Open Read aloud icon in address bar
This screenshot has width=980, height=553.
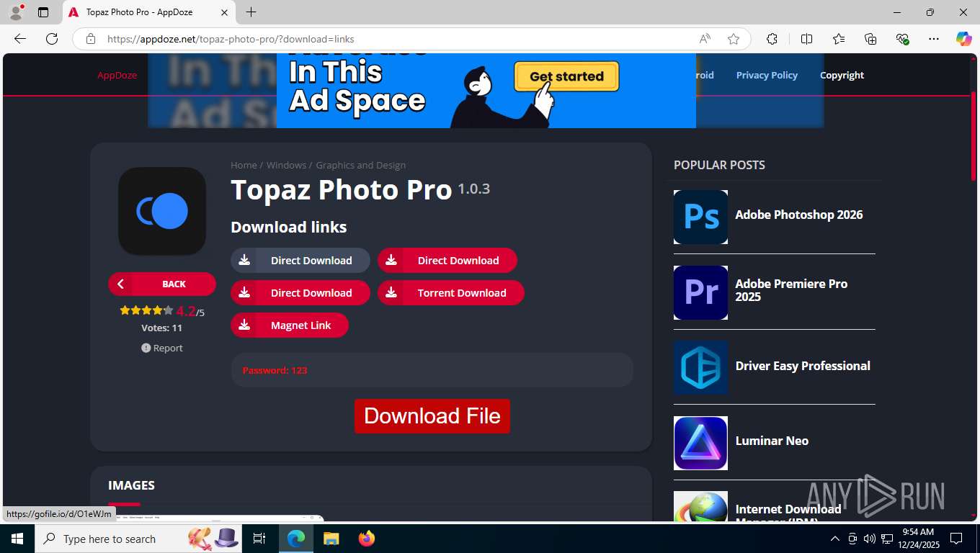705,39
